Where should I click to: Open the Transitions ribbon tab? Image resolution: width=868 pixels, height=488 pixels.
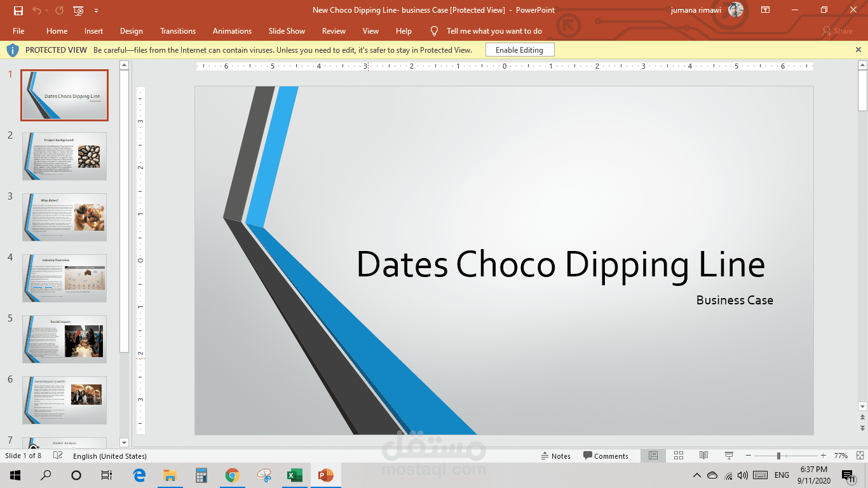pos(178,30)
